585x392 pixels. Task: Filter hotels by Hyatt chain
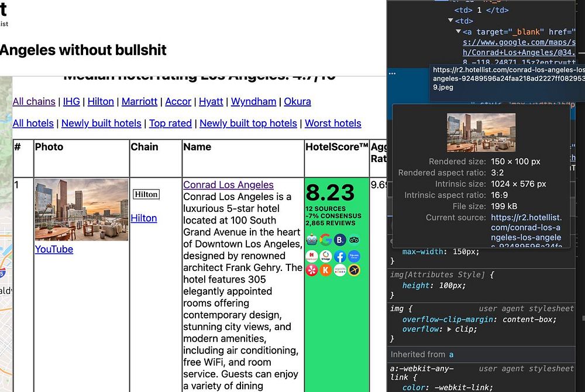[x=211, y=101]
